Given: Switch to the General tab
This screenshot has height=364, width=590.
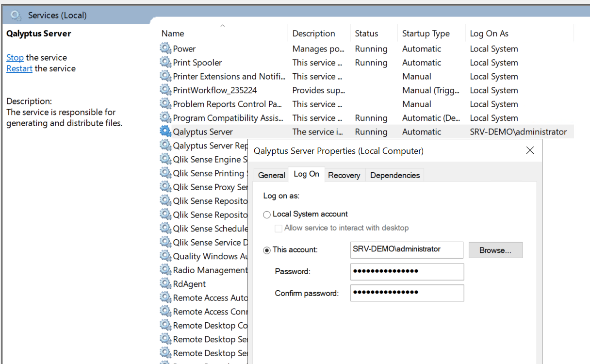Looking at the screenshot, I should coord(271,175).
